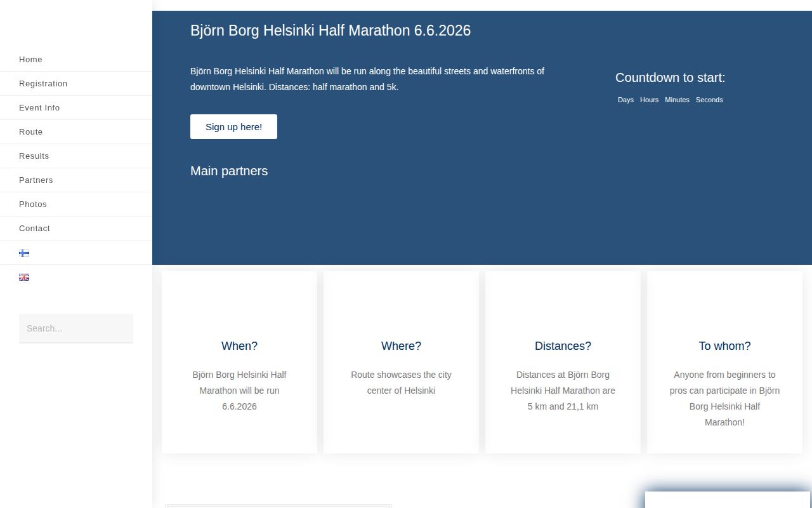Click the Sign up here! button
This screenshot has height=508, width=812.
[233, 126]
